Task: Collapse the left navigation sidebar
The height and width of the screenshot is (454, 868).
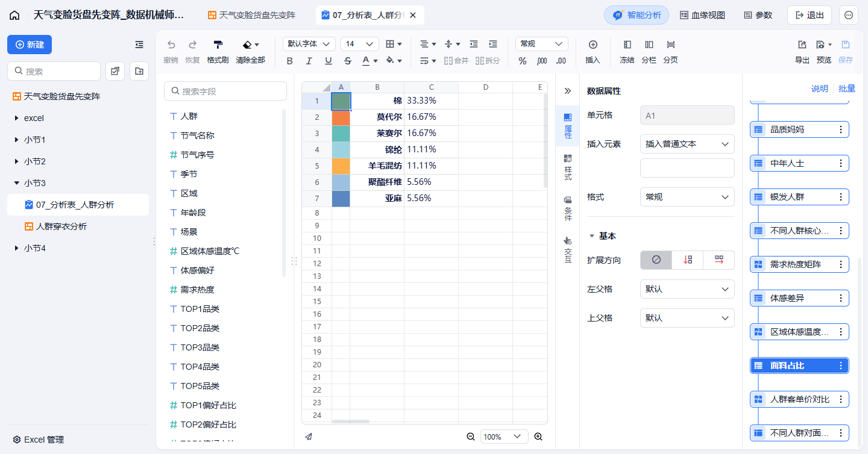Action: (139, 45)
